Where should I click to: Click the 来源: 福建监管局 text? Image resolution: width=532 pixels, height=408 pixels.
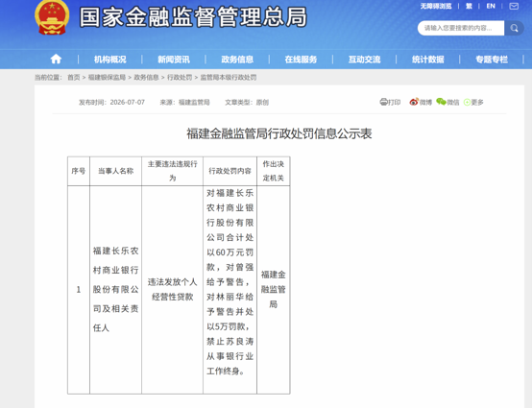pyautogui.click(x=184, y=102)
